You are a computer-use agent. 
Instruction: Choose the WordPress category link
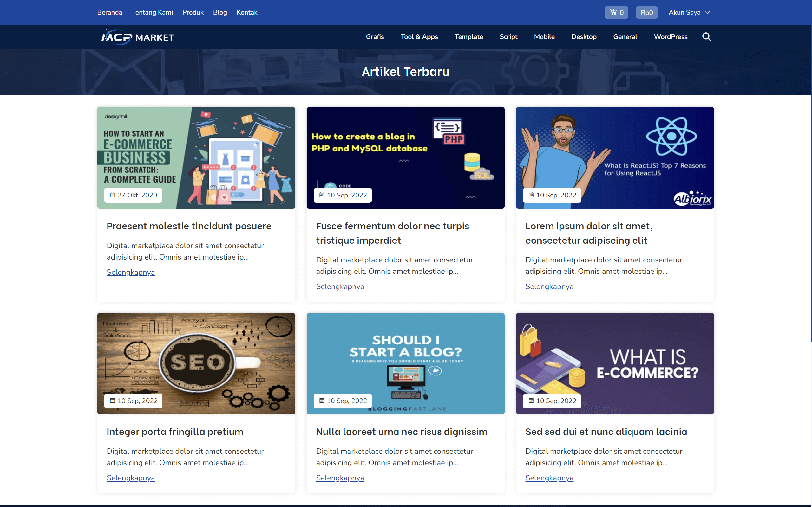(x=670, y=37)
